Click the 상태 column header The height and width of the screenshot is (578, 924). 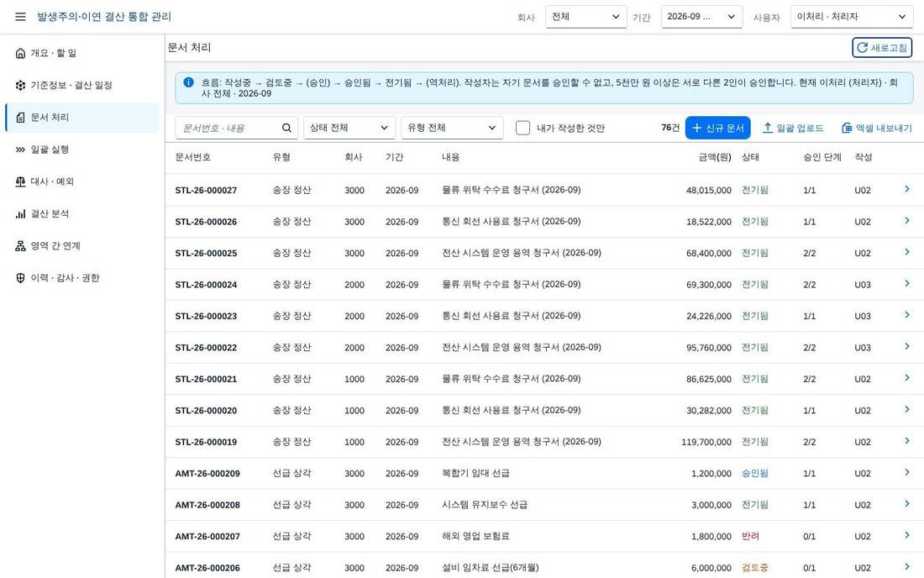[x=750, y=157]
